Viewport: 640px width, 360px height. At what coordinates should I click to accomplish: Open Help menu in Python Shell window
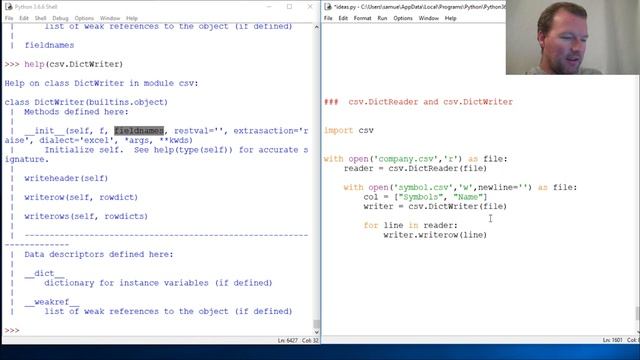pos(132,18)
